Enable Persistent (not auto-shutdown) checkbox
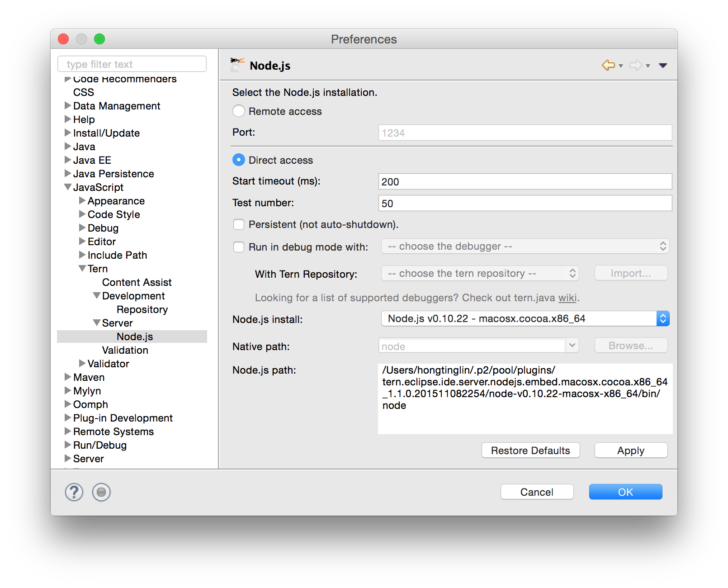Image resolution: width=728 pixels, height=588 pixels. [x=239, y=224]
